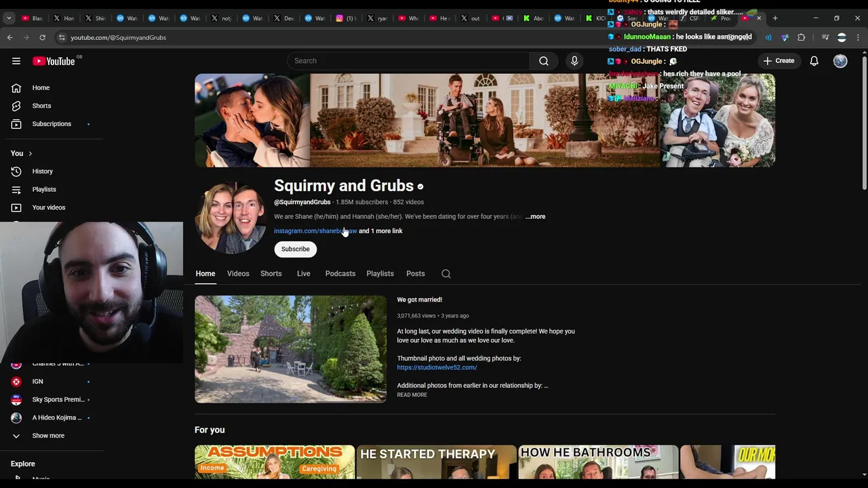Run the search with the magnifier button
868x488 pixels.
click(543, 61)
